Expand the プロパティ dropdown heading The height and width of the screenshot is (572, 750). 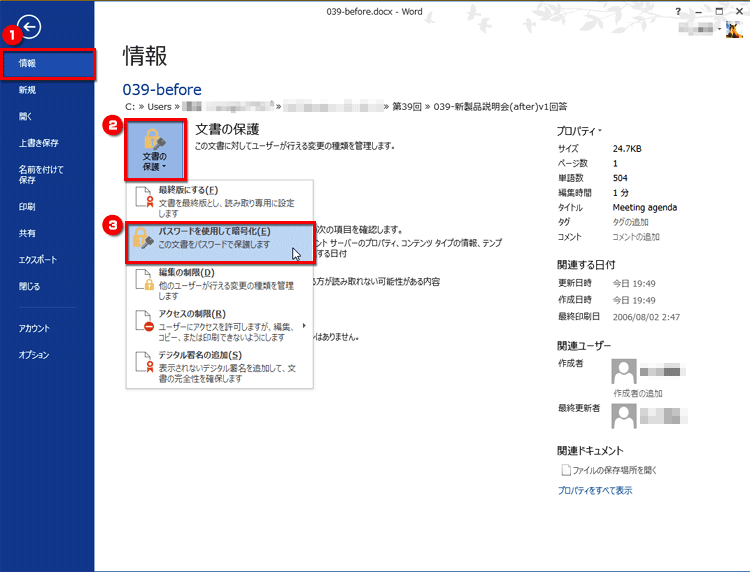click(579, 131)
